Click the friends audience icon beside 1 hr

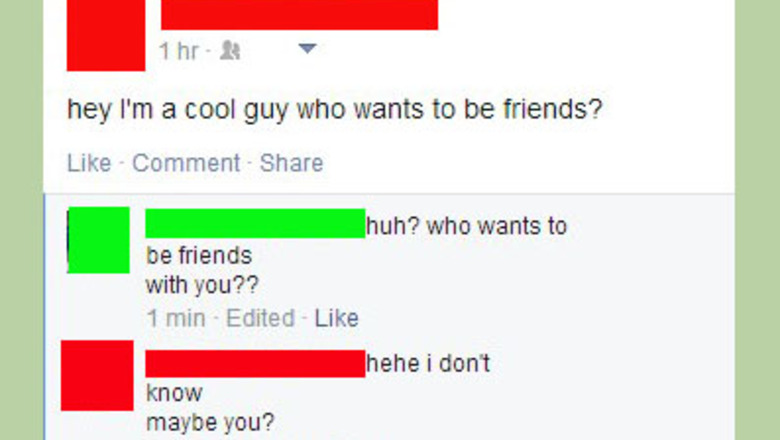click(230, 51)
